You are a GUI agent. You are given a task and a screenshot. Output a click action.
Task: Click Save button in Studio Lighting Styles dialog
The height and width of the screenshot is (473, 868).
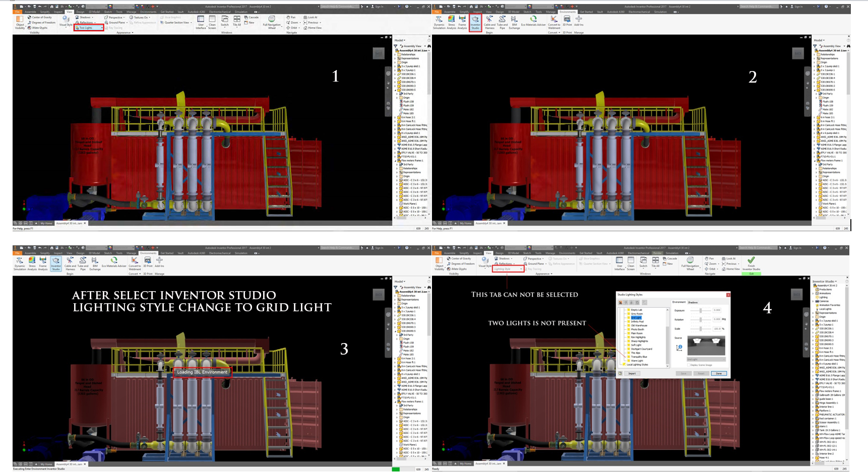coord(684,373)
